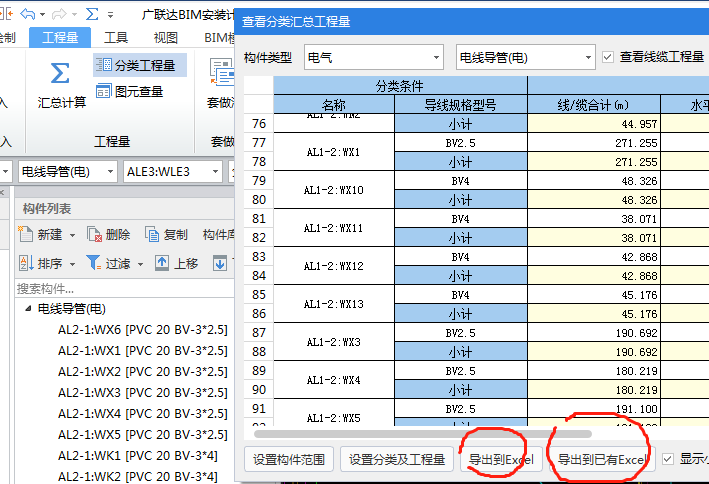709x484 pixels.
Task: Click the 导出到Excel button
Action: [x=501, y=460]
